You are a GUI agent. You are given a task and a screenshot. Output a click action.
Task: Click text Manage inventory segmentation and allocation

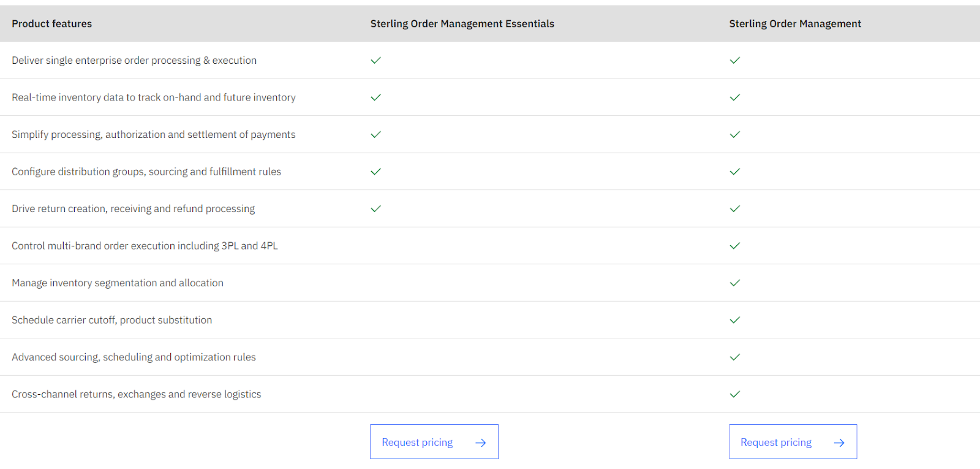coord(118,283)
